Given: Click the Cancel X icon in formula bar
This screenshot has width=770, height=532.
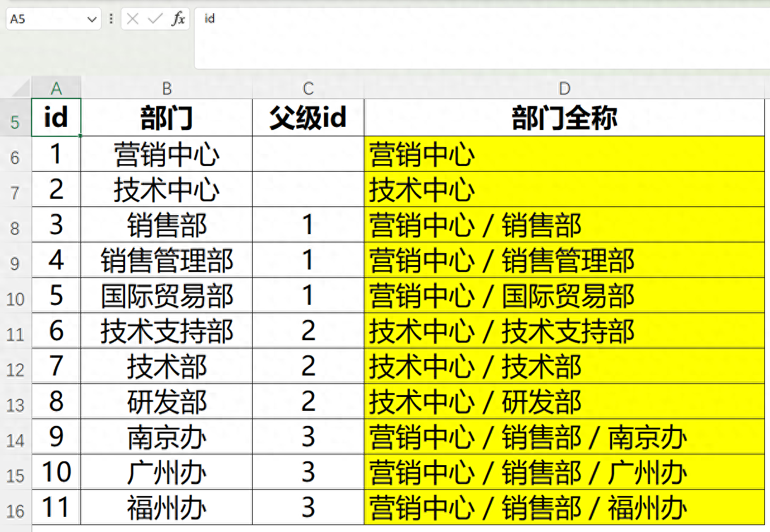Looking at the screenshot, I should [x=133, y=19].
